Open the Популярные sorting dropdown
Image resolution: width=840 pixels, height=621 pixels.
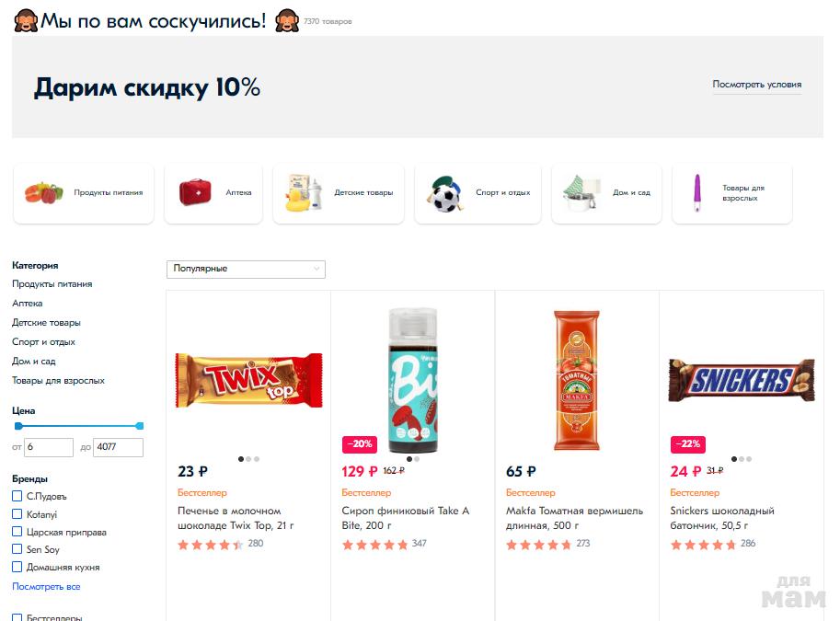point(246,269)
